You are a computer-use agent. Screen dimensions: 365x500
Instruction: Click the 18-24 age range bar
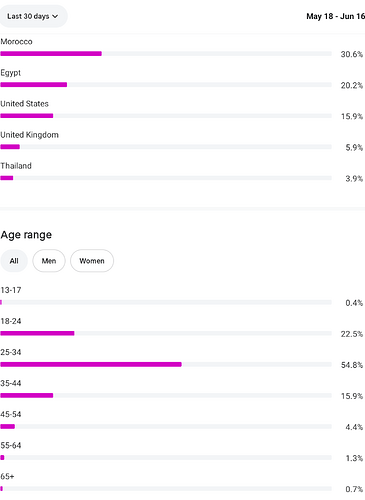[x=166, y=333]
